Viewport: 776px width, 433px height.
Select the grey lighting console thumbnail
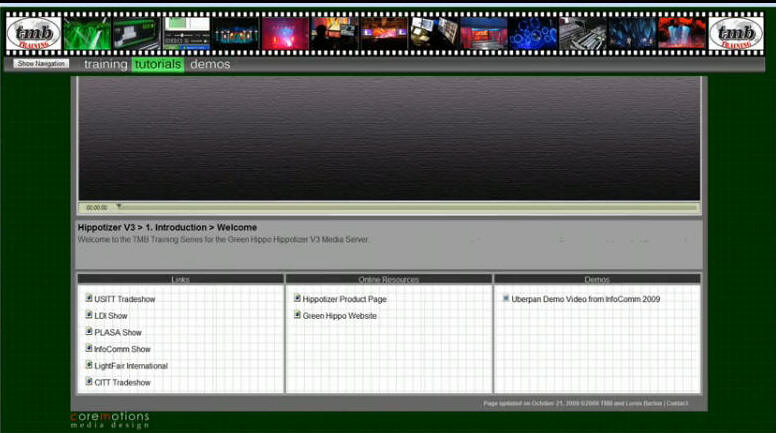click(x=582, y=34)
